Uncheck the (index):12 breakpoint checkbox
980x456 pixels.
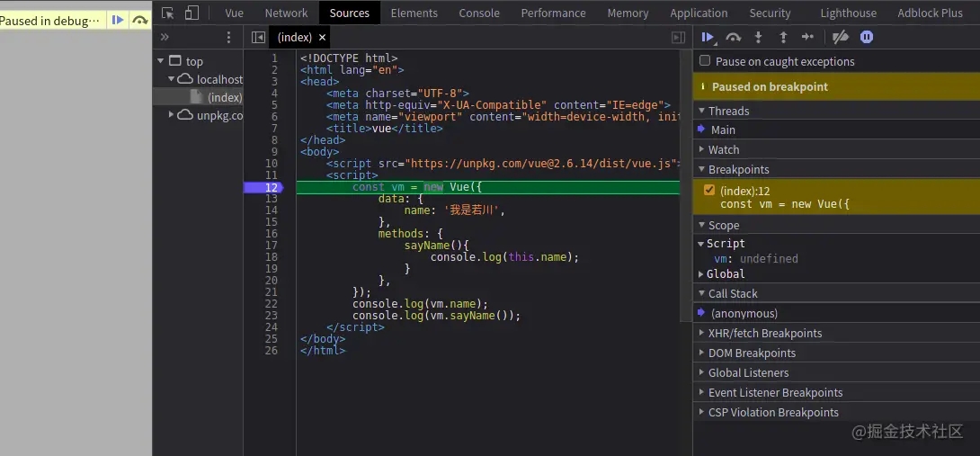709,190
